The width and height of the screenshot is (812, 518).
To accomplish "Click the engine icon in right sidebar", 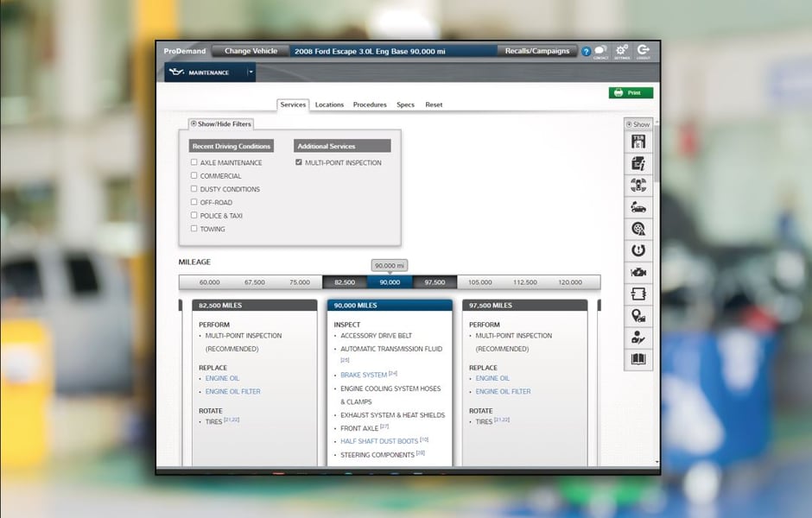I will coord(638,272).
